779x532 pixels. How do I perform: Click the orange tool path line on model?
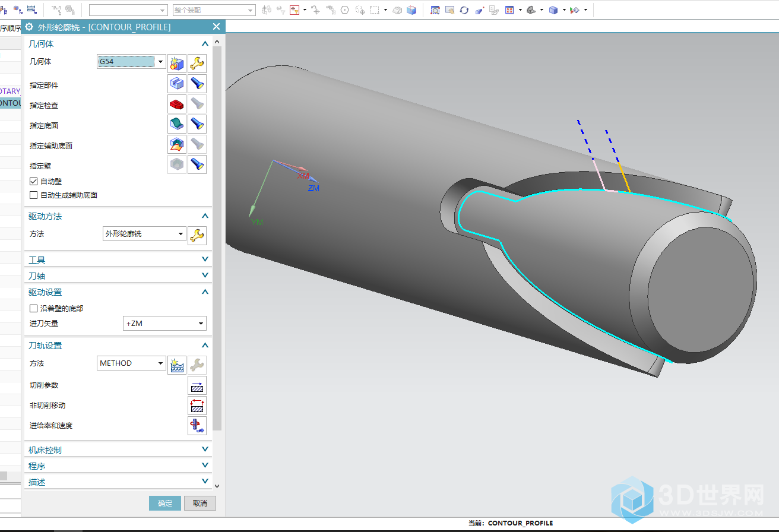pyautogui.click(x=624, y=179)
